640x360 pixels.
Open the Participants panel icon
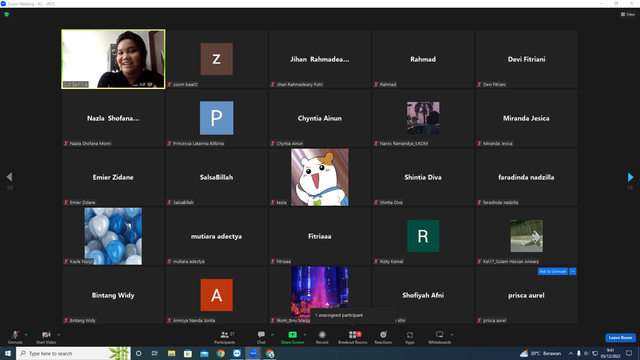pyautogui.click(x=224, y=335)
